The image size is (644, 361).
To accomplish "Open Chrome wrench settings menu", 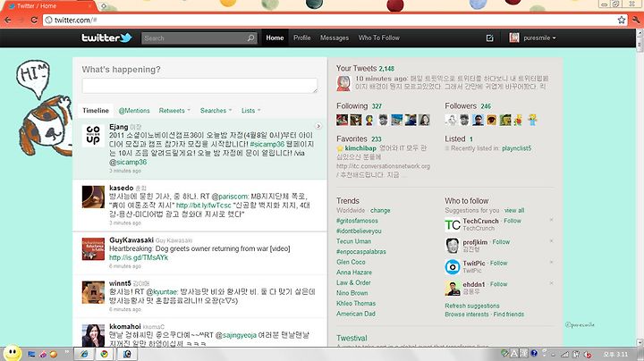I will [636, 20].
